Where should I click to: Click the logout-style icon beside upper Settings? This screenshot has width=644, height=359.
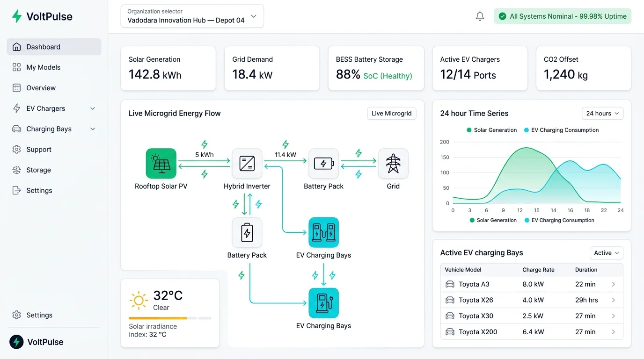click(17, 190)
